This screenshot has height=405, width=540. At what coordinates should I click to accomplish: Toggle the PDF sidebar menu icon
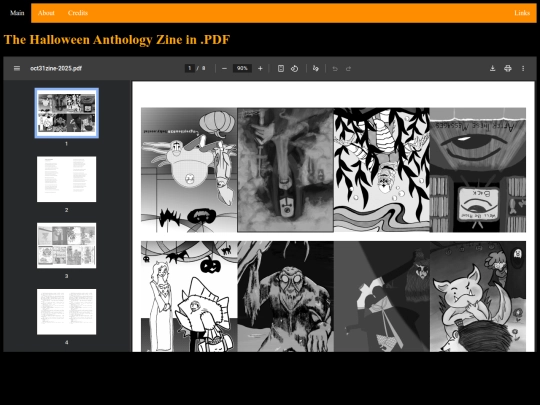click(17, 68)
